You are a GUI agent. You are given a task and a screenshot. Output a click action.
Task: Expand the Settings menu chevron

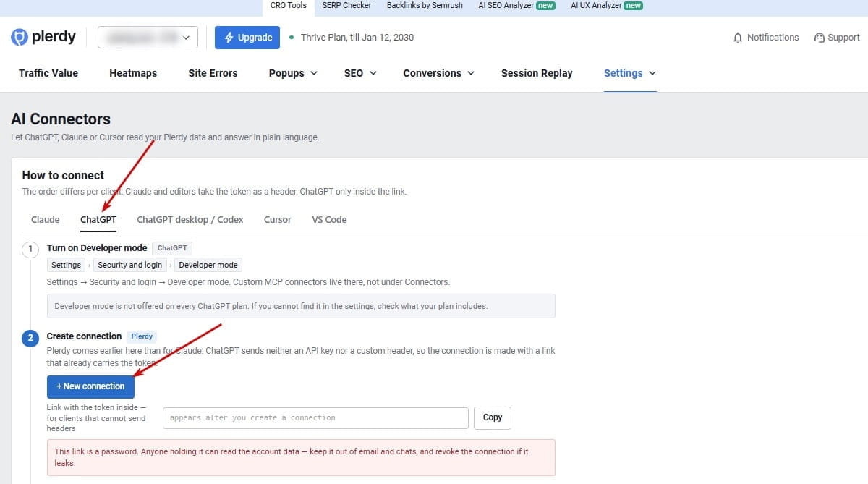coord(652,73)
